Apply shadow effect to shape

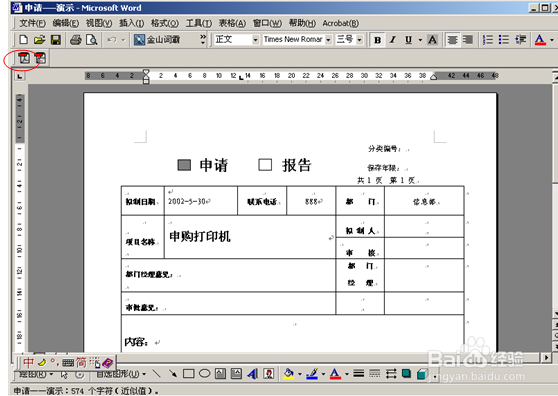tap(406, 374)
